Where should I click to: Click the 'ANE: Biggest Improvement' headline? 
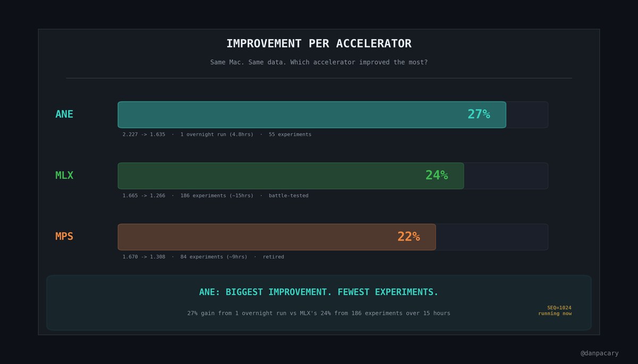point(318,292)
